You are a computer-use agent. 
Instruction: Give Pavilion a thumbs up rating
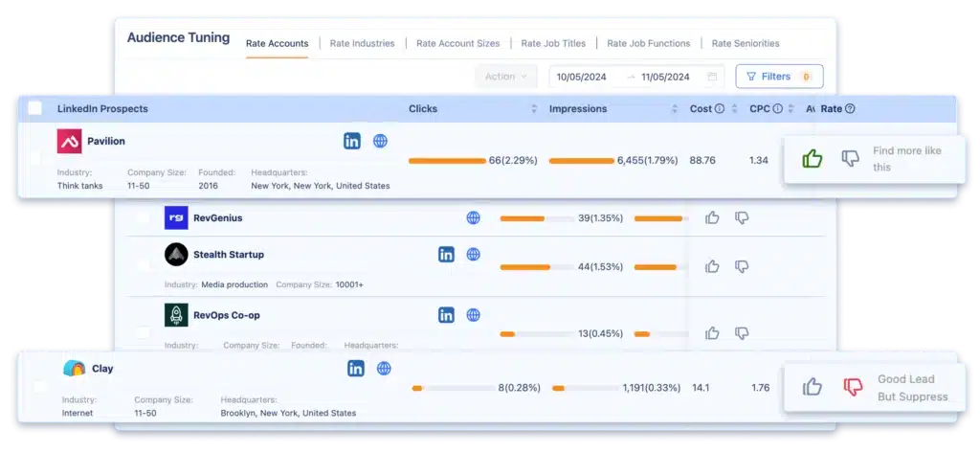(813, 159)
